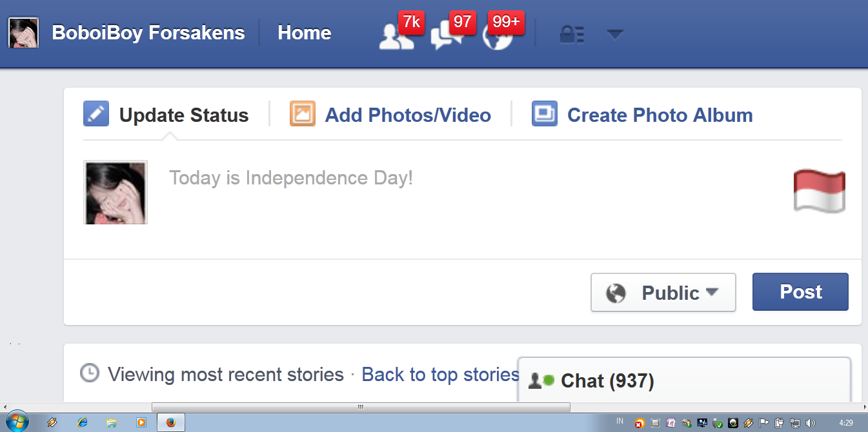Click the volume speaker icon in system tray
This screenshot has height=432, width=868.
(811, 423)
